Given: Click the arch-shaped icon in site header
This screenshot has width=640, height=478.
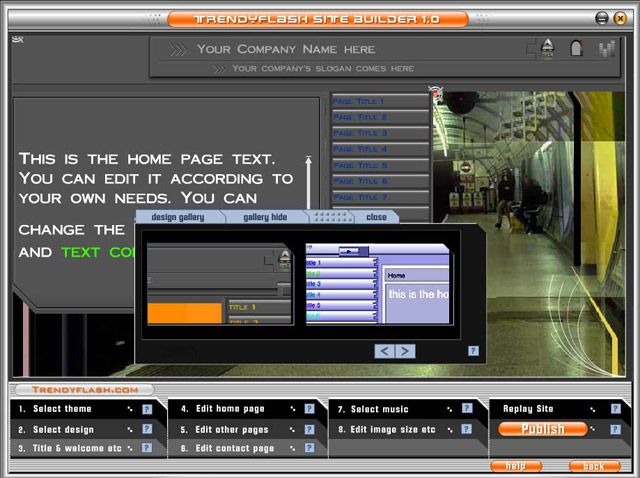Looking at the screenshot, I should coord(576,47).
